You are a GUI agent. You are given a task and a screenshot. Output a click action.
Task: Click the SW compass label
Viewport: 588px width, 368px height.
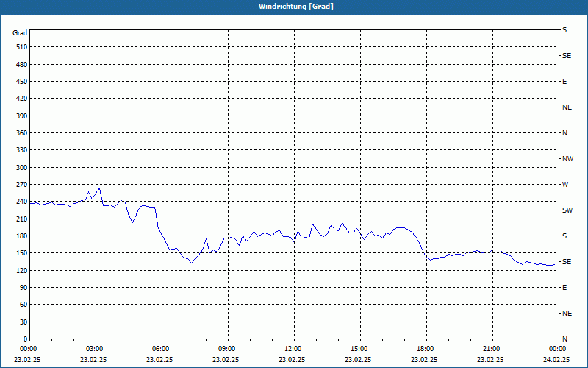(567, 210)
